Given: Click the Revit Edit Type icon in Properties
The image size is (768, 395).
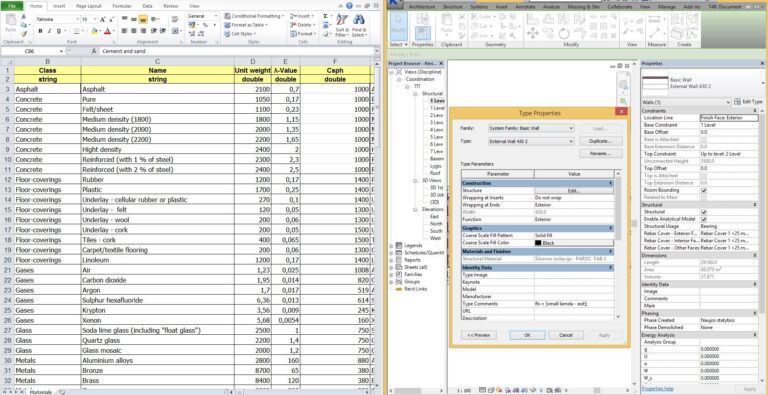Looking at the screenshot, I should pyautogui.click(x=737, y=102).
